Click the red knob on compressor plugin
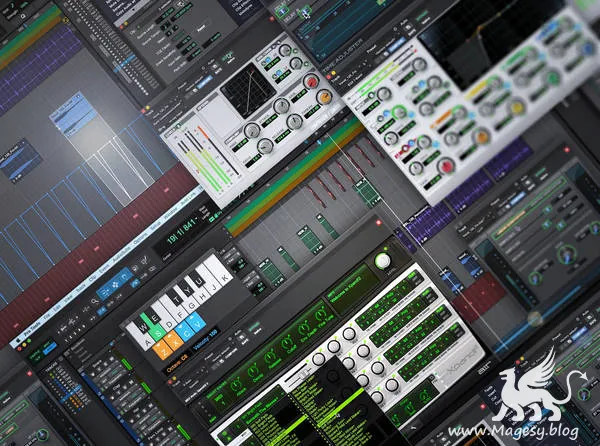This screenshot has width=600, height=446. click(312, 81)
